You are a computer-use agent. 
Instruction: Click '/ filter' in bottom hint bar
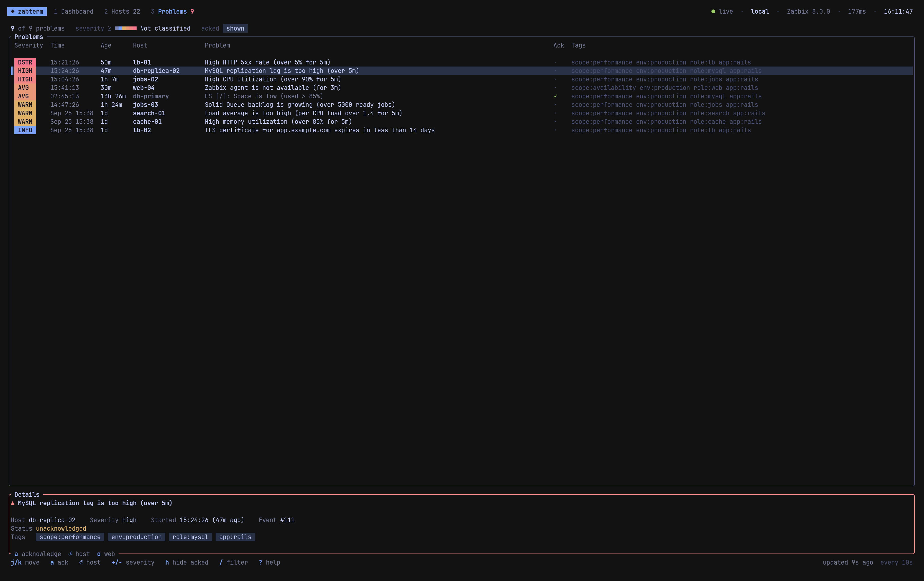(233, 562)
